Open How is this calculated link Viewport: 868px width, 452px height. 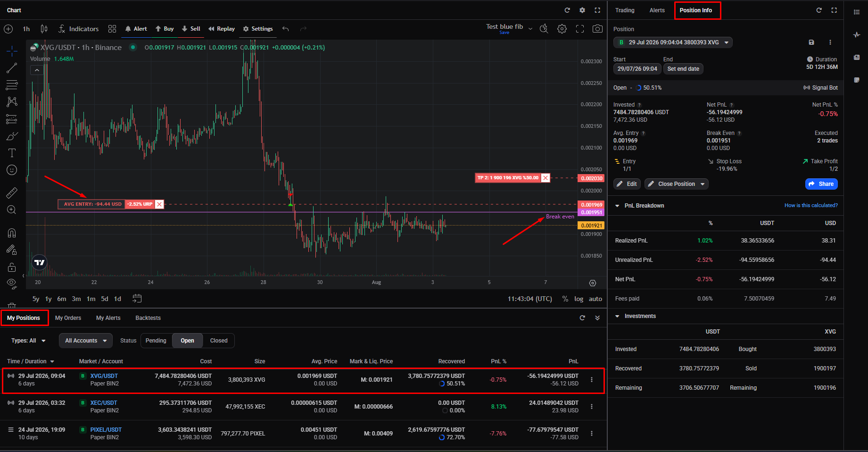pos(811,205)
